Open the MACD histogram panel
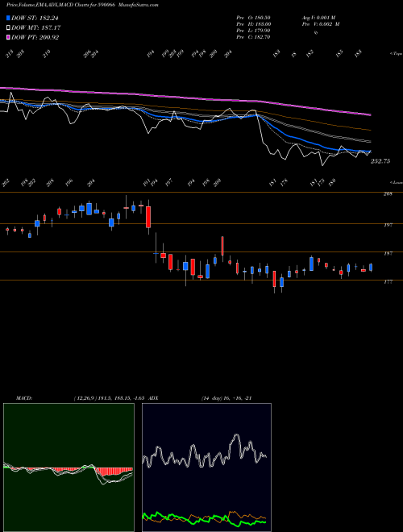The height and width of the screenshot is (532, 403). click(x=69, y=468)
